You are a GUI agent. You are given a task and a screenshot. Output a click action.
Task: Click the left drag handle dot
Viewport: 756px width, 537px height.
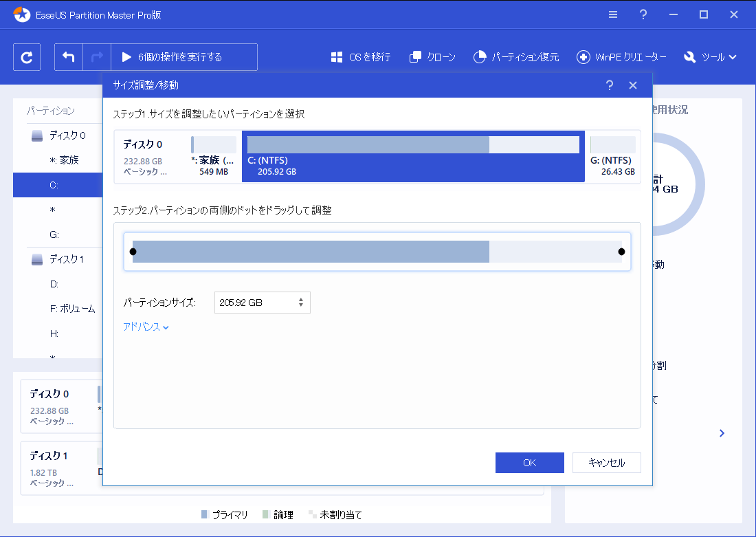(133, 252)
